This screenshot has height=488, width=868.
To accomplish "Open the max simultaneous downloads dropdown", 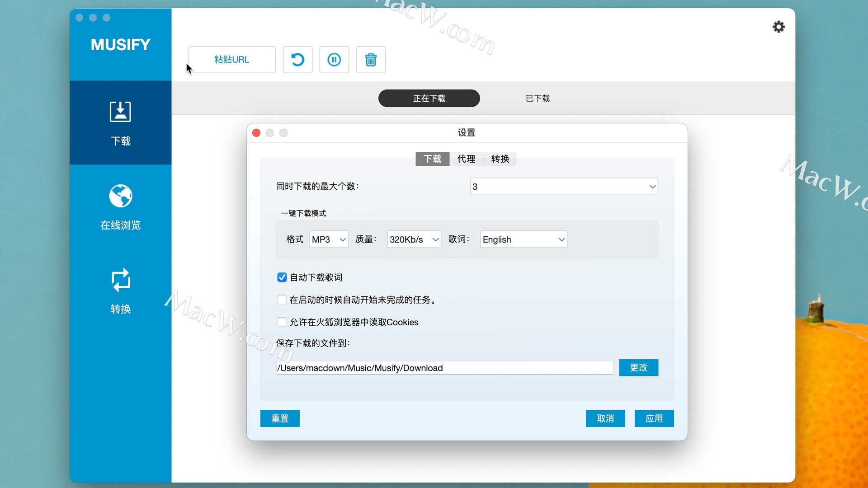I will coord(564,186).
